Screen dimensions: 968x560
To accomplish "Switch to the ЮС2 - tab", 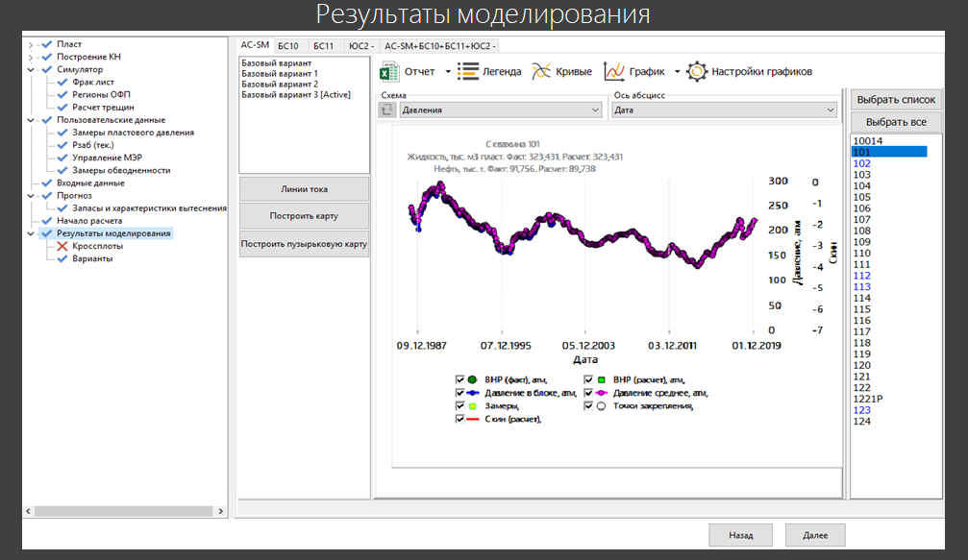I will (361, 46).
